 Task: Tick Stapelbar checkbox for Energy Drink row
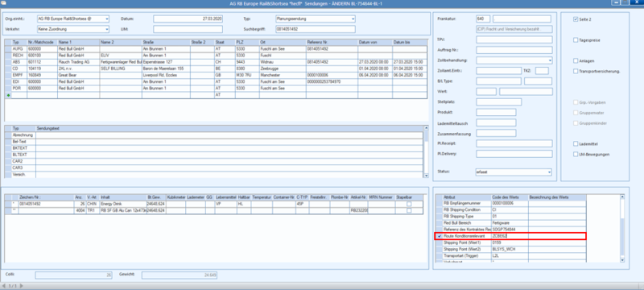coord(409,204)
